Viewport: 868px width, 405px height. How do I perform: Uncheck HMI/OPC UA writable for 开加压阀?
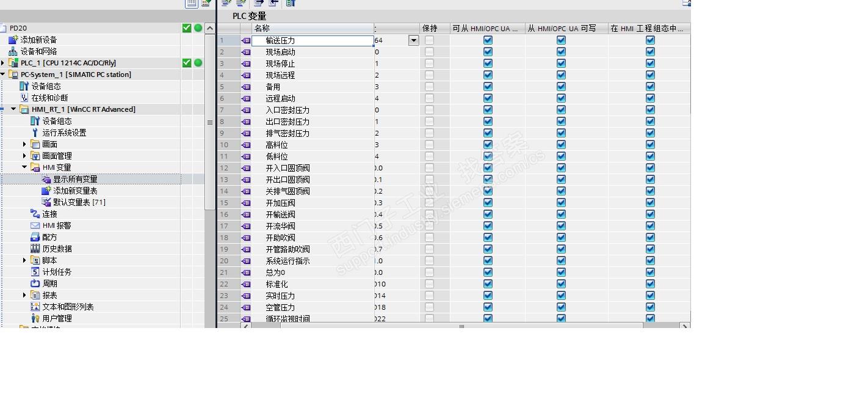pyautogui.click(x=561, y=203)
